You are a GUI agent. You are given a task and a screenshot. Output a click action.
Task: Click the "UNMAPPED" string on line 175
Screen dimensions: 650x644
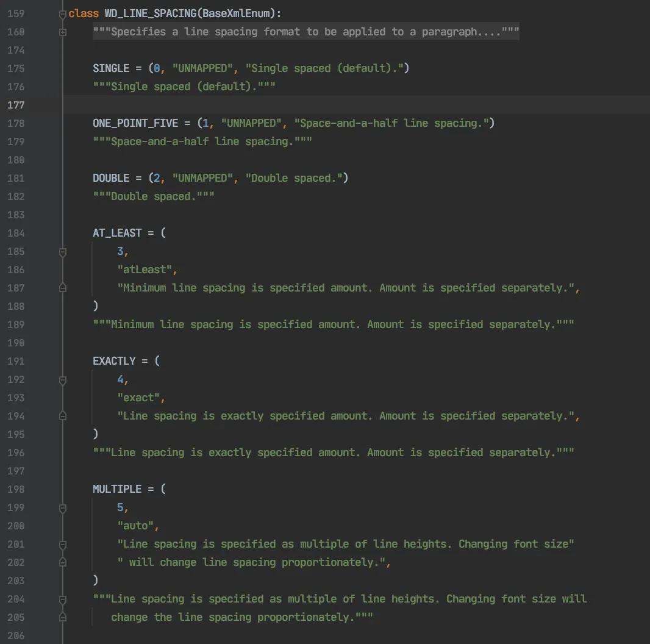pos(202,68)
